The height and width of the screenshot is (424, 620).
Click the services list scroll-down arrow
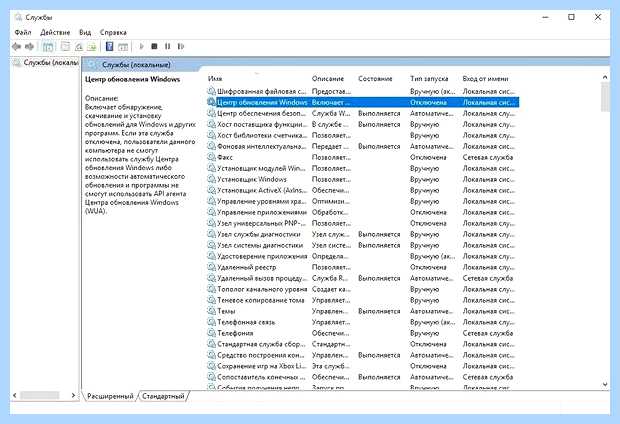(605, 384)
